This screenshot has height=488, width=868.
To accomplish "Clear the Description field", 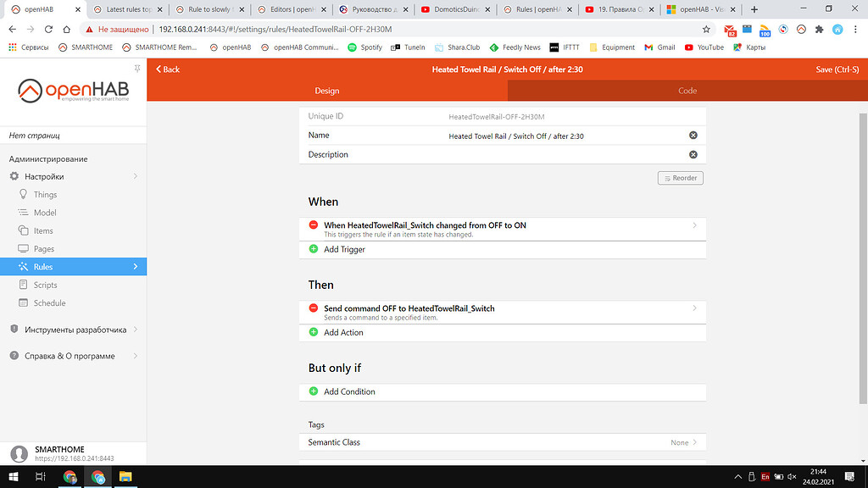I will tap(693, 154).
